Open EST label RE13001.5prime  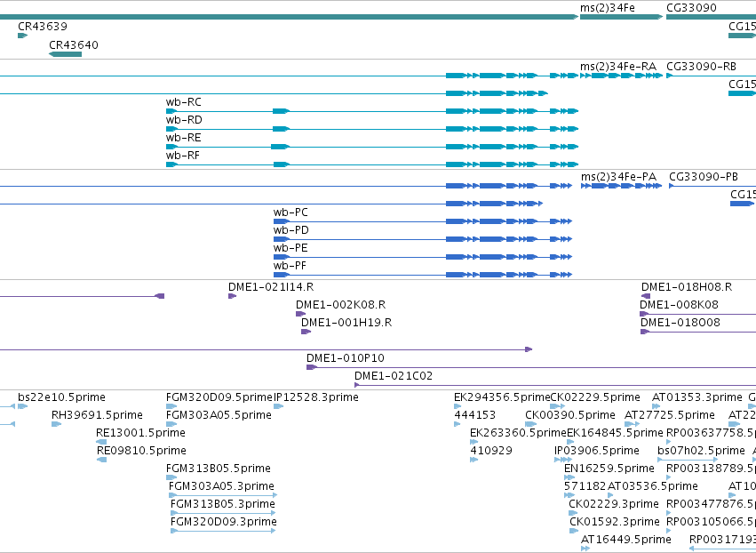(140, 432)
